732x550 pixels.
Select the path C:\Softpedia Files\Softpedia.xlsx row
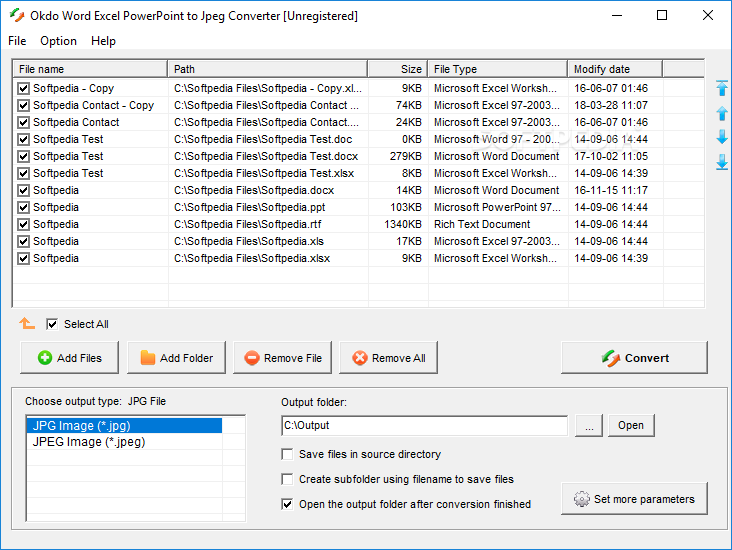click(252, 258)
